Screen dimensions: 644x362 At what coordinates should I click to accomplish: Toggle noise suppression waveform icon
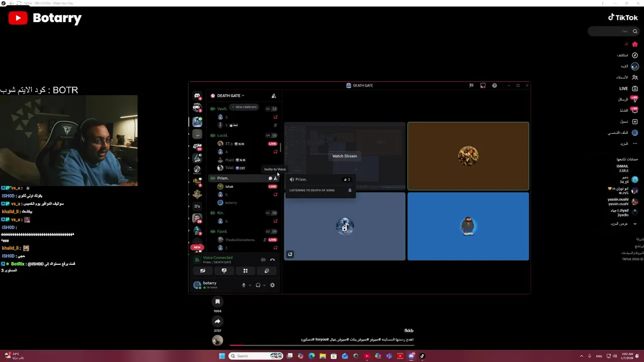click(263, 260)
